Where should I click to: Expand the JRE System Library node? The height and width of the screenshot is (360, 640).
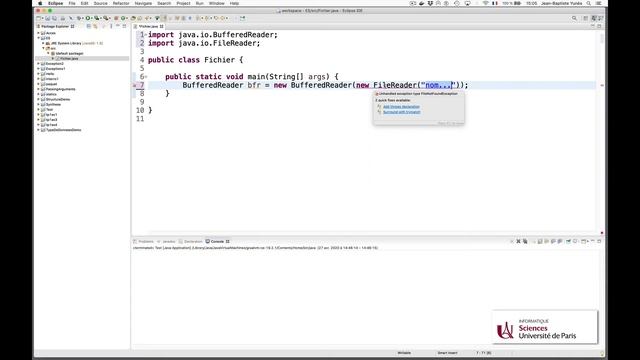(43, 43)
